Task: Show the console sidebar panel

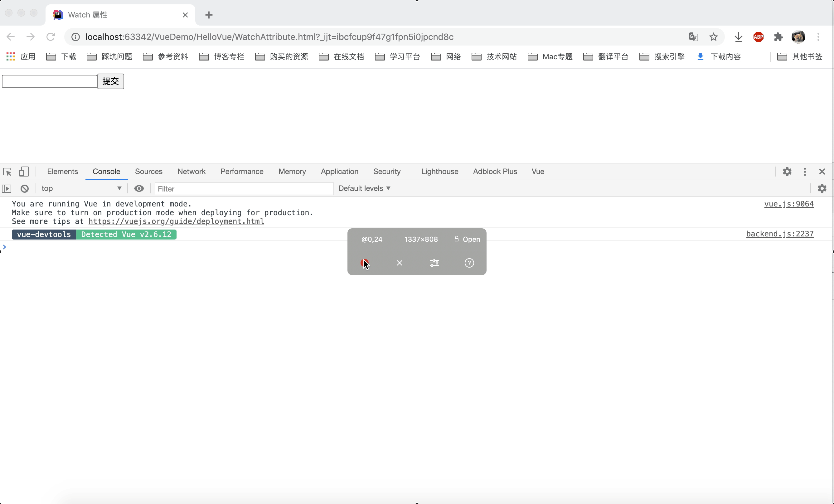Action: [7, 189]
